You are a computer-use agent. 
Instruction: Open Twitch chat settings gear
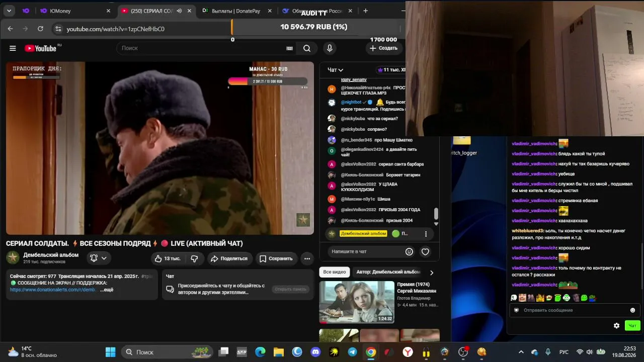[616, 326]
